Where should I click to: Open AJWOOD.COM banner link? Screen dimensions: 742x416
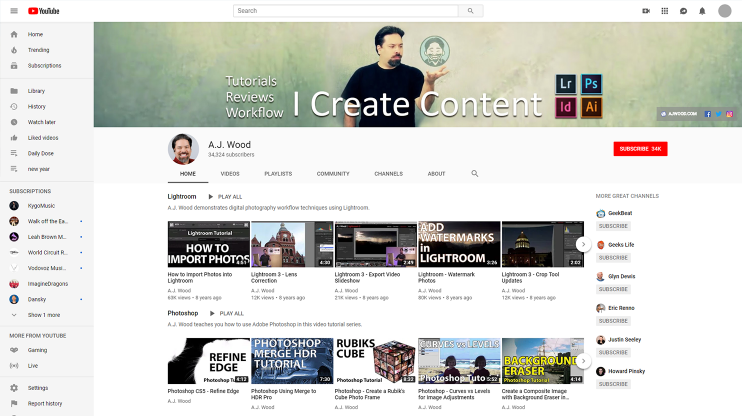click(x=679, y=114)
